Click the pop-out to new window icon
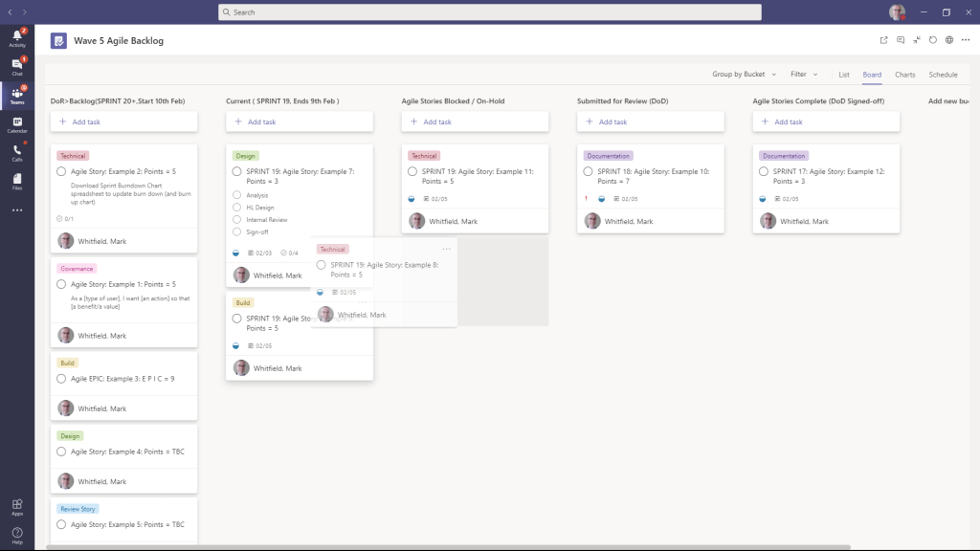The width and height of the screenshot is (980, 551). (x=884, y=40)
